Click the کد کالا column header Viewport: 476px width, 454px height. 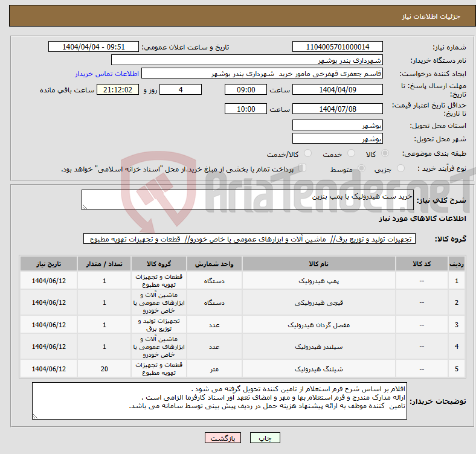pyautogui.click(x=422, y=264)
